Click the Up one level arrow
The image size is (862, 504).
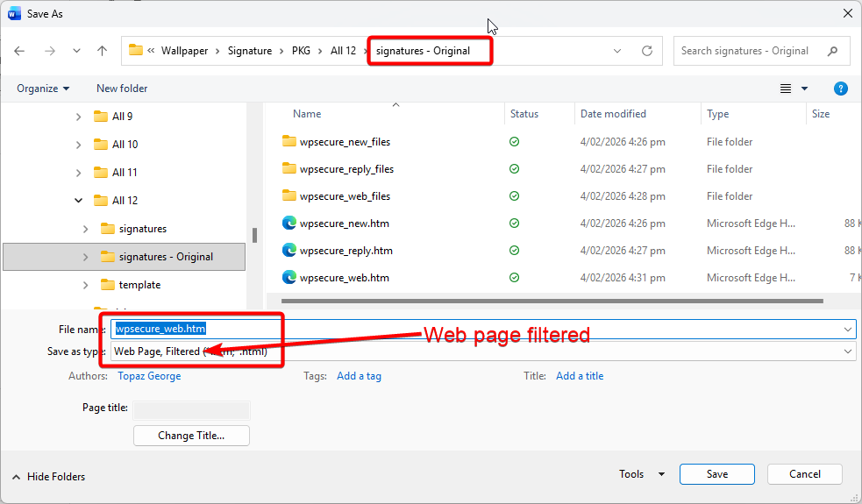pos(102,51)
